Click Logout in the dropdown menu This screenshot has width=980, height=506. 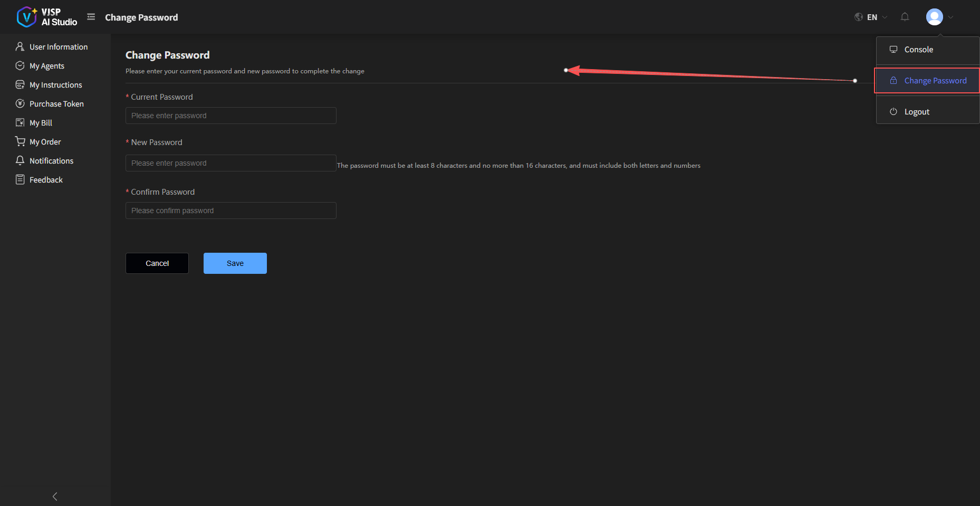tap(917, 111)
